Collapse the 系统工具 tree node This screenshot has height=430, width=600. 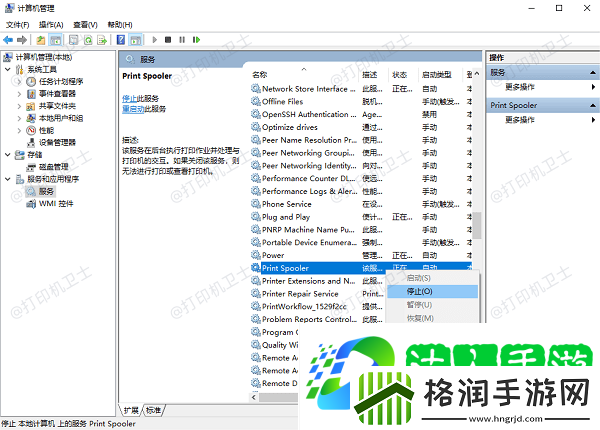pos(8,69)
